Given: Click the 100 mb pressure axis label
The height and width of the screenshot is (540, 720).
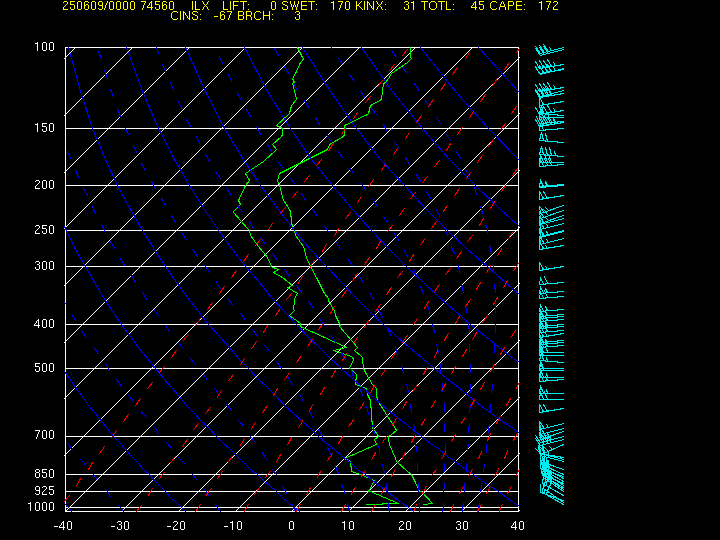Looking at the screenshot, I should [x=45, y=47].
